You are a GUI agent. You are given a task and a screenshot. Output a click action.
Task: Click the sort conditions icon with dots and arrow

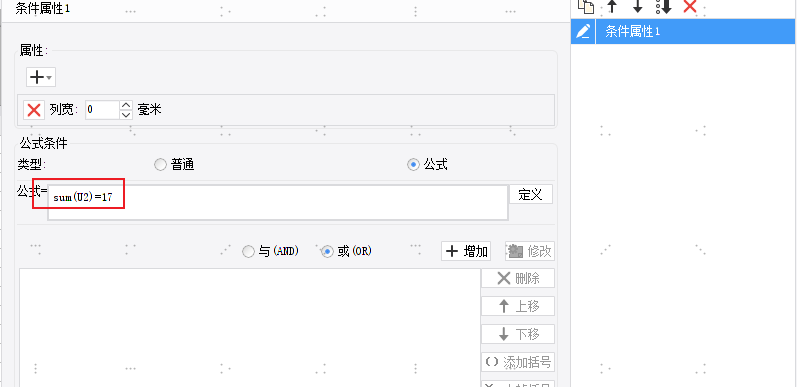click(663, 6)
